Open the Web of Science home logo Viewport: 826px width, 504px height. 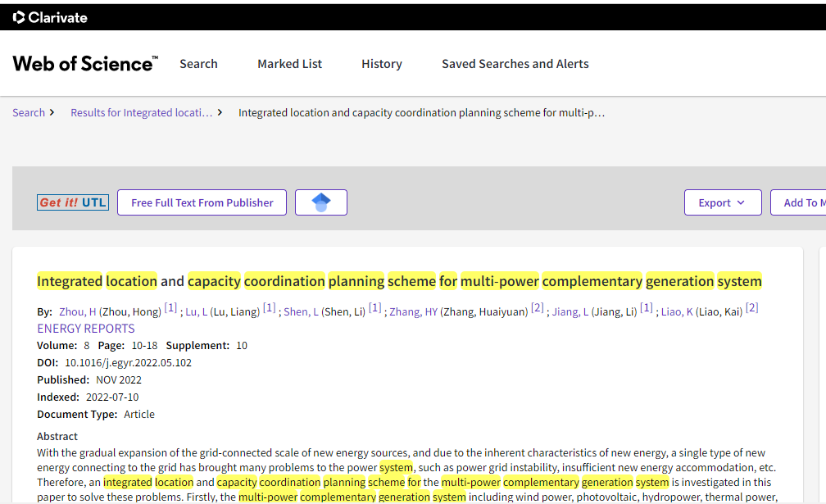tap(85, 64)
